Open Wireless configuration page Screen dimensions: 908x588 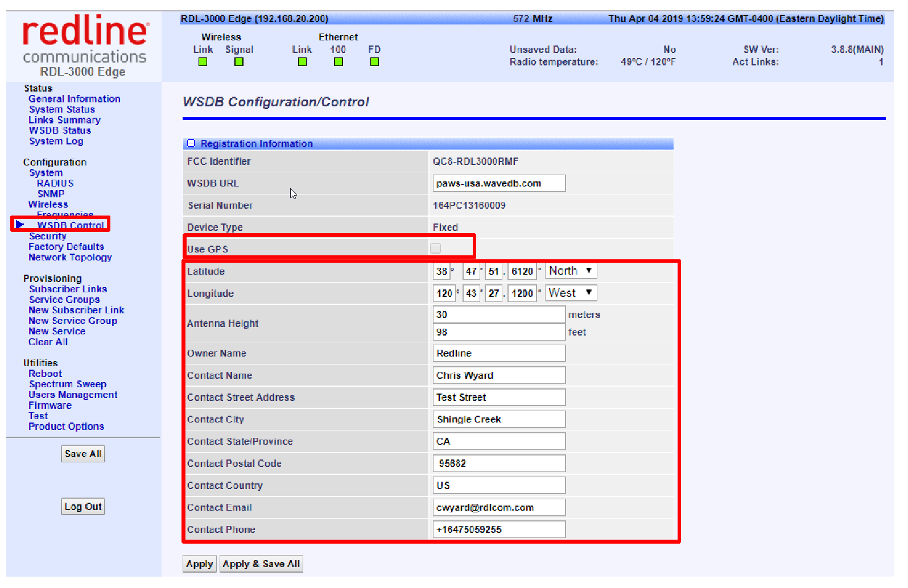pos(48,205)
